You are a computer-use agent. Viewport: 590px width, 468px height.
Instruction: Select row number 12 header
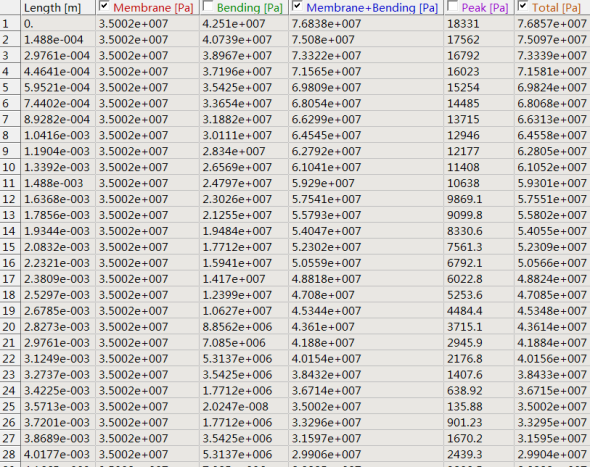[x=10, y=199]
